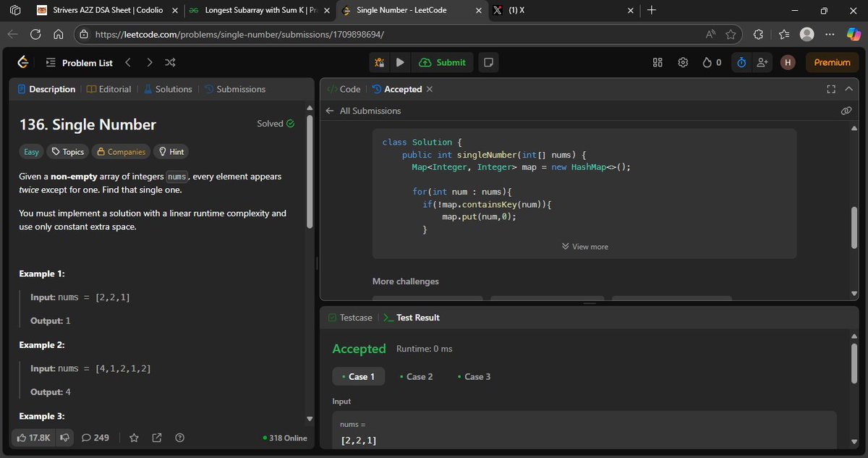
Task: Select Case 3 result
Action: (474, 376)
